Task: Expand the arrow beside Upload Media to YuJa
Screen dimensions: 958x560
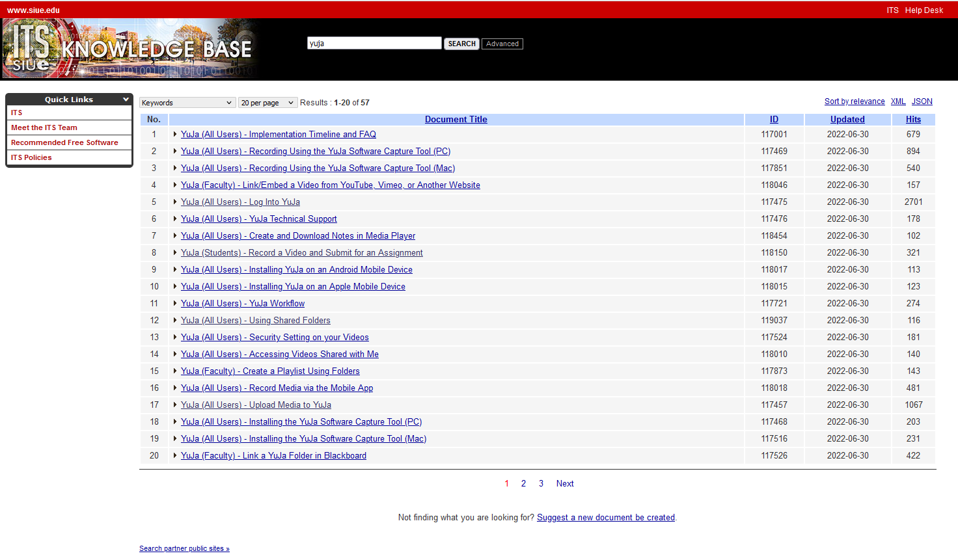Action: [x=175, y=405]
